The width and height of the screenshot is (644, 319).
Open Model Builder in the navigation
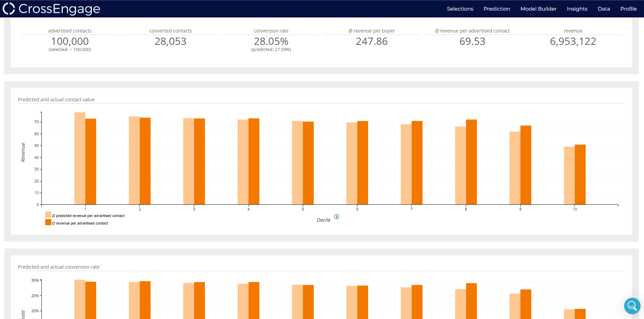[x=538, y=9]
